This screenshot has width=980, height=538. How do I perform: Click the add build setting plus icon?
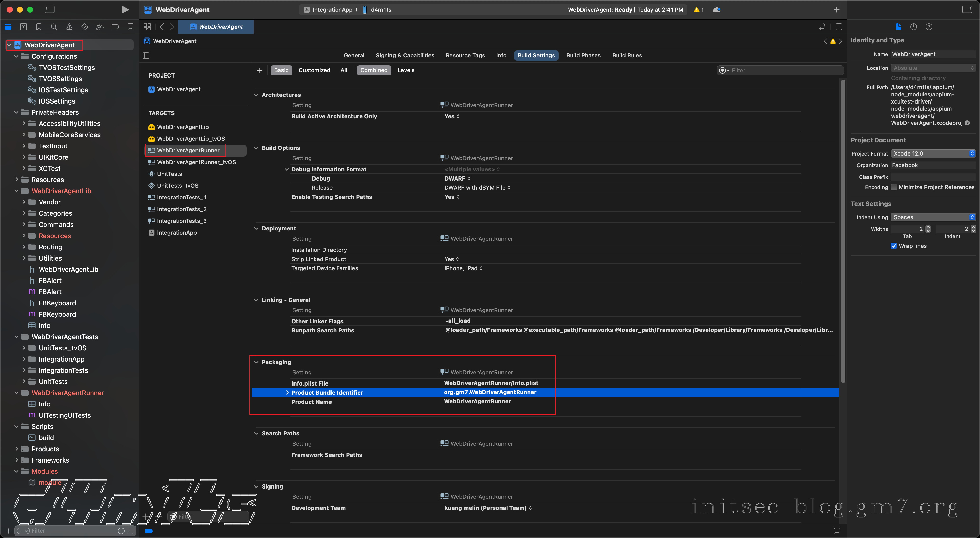[260, 70]
